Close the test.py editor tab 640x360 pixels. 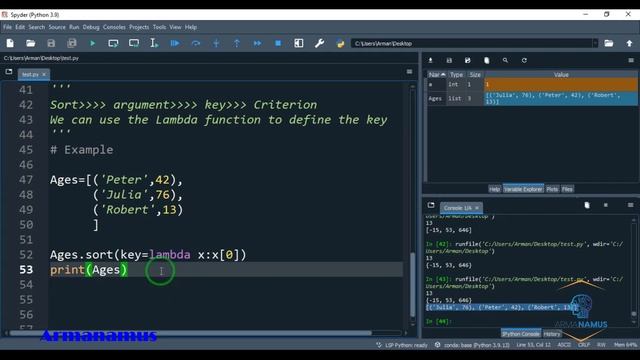(44, 74)
